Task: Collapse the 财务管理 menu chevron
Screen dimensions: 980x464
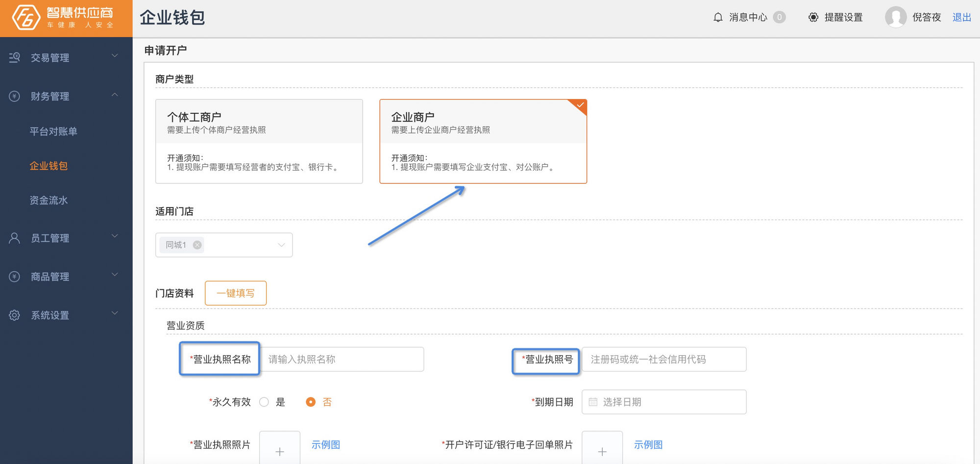Action: [115, 95]
